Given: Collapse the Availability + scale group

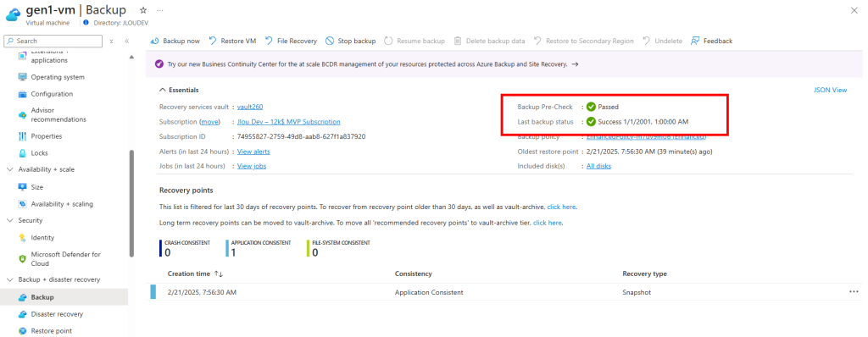Looking at the screenshot, I should [10, 170].
